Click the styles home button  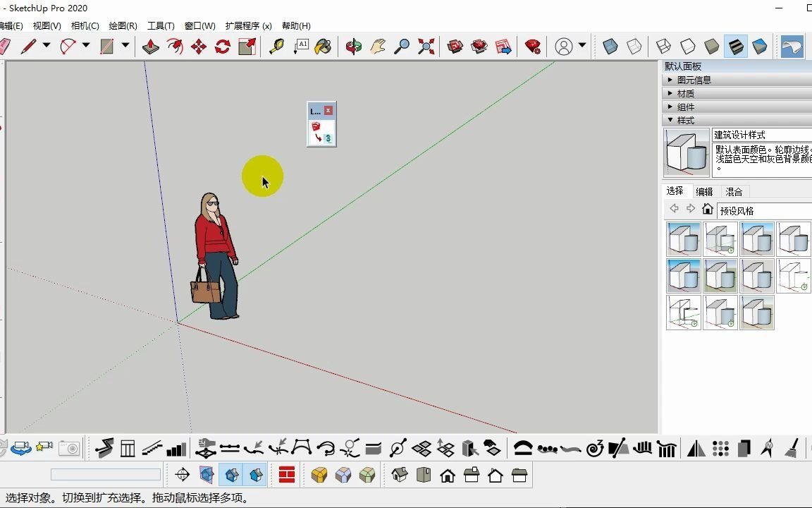pyautogui.click(x=708, y=209)
